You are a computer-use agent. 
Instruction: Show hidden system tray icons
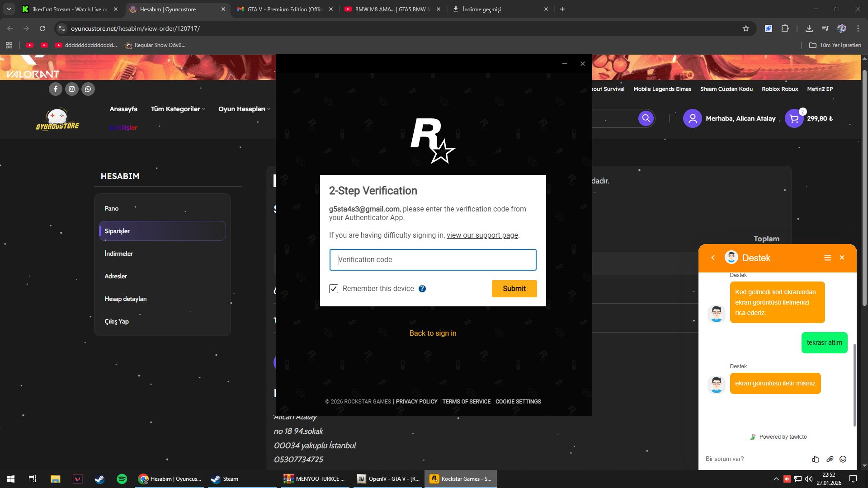coord(776,479)
